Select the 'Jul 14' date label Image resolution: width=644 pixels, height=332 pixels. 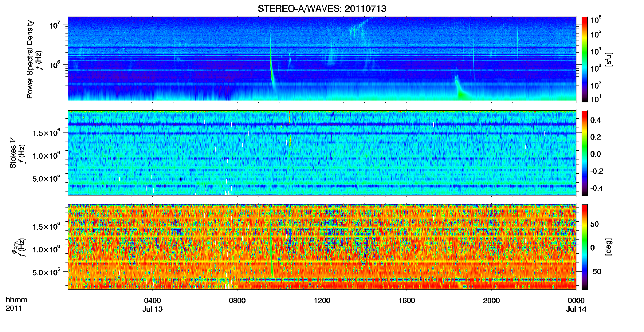(576, 309)
